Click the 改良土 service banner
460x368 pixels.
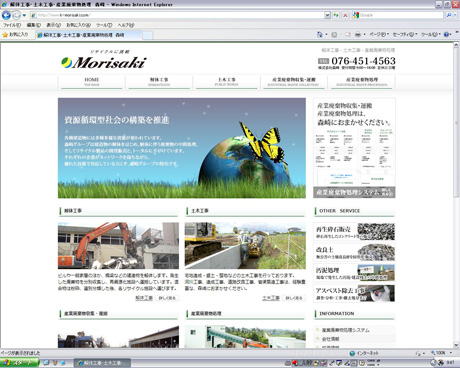(354, 252)
